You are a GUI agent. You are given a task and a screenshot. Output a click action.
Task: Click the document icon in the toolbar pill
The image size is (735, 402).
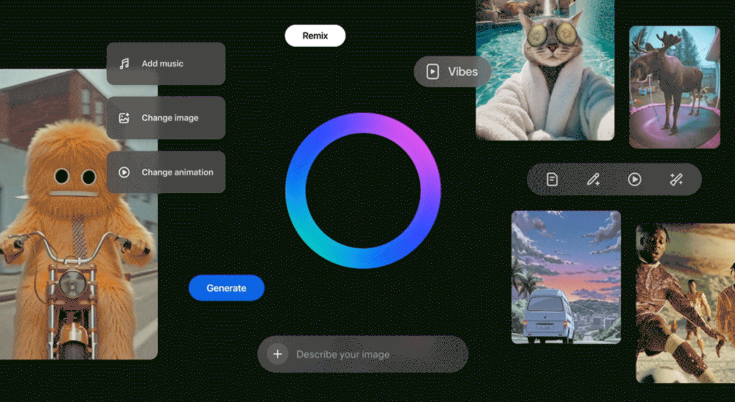pyautogui.click(x=552, y=179)
